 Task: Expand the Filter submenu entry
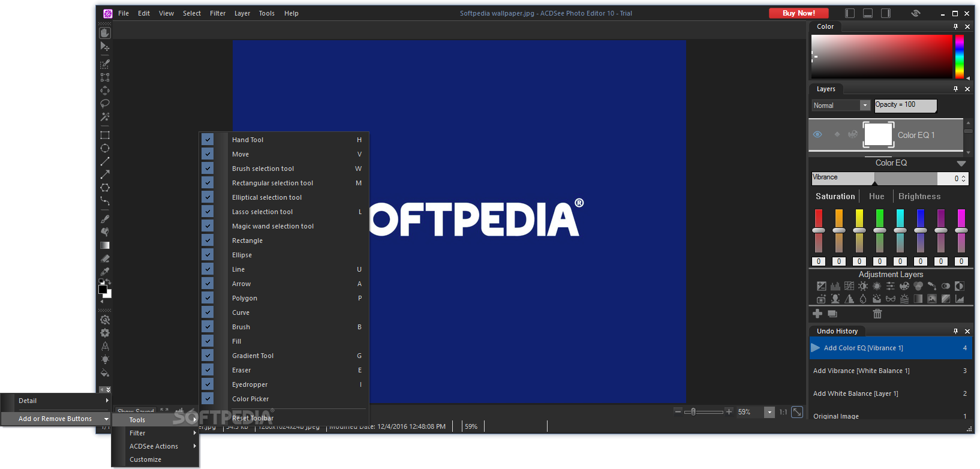[x=156, y=433]
